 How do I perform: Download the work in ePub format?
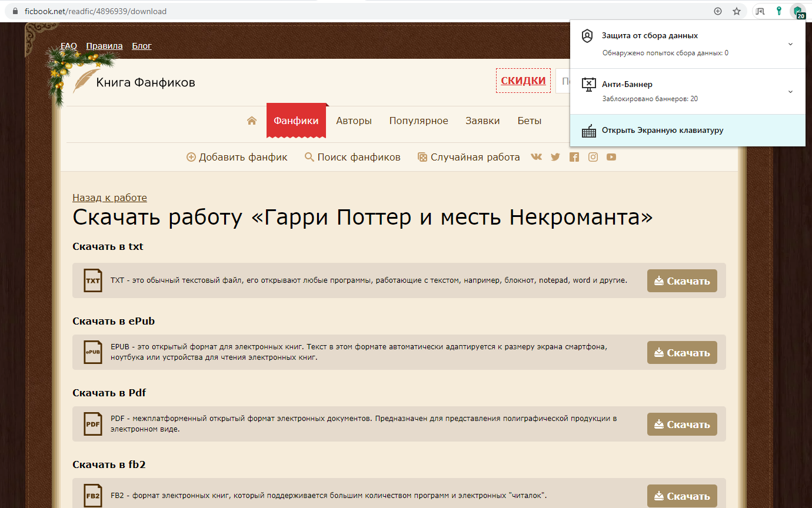[x=682, y=353]
